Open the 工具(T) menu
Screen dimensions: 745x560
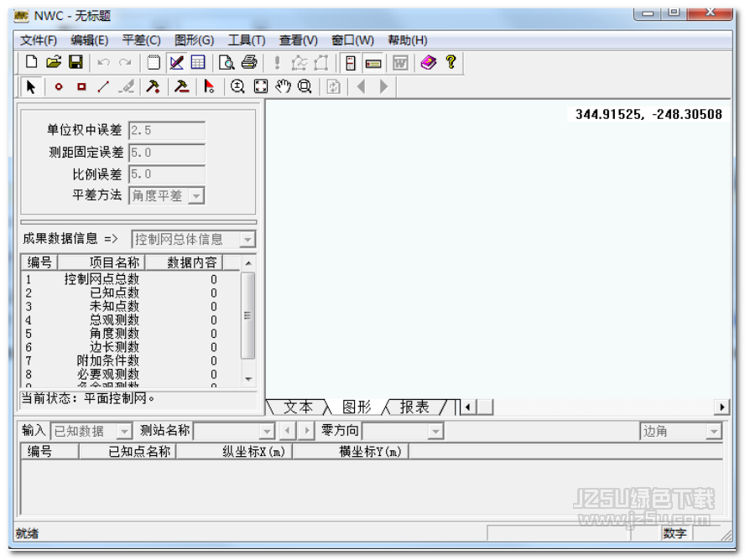(x=246, y=40)
